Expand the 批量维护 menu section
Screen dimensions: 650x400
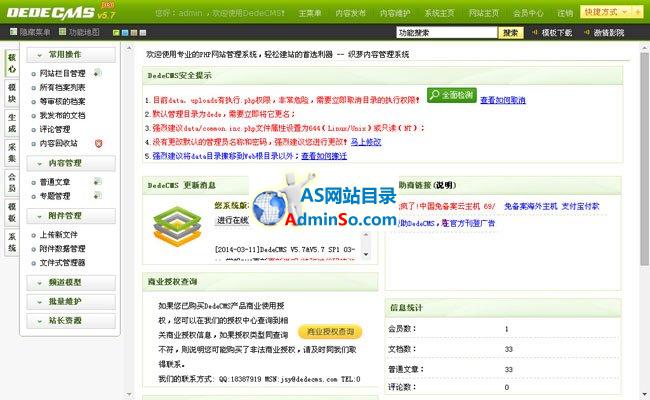[71, 302]
